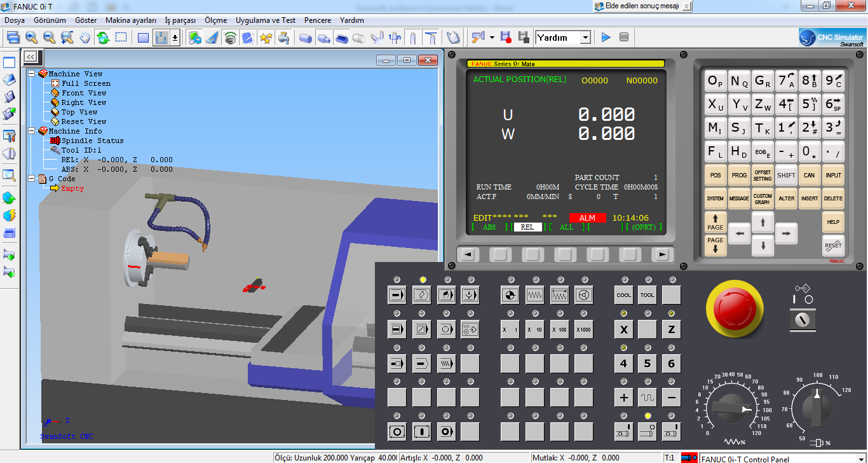
Task: Click the faucet coolant toolbar icon
Action: click(283, 38)
